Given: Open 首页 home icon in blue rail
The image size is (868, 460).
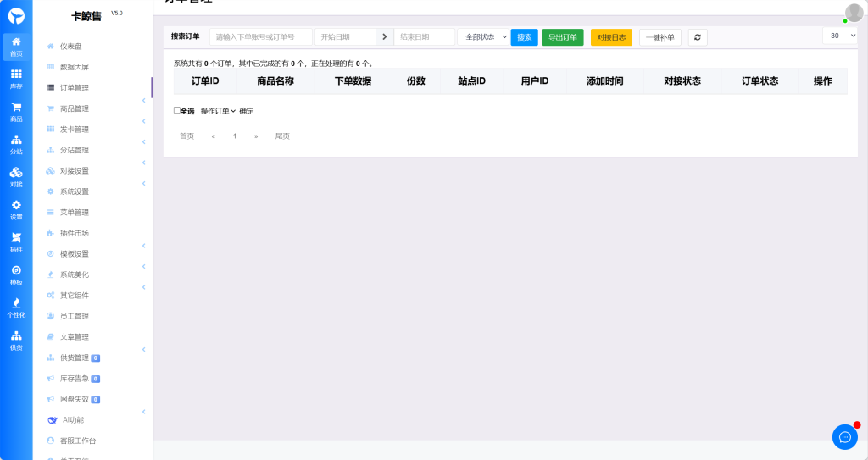Looking at the screenshot, I should 16,47.
